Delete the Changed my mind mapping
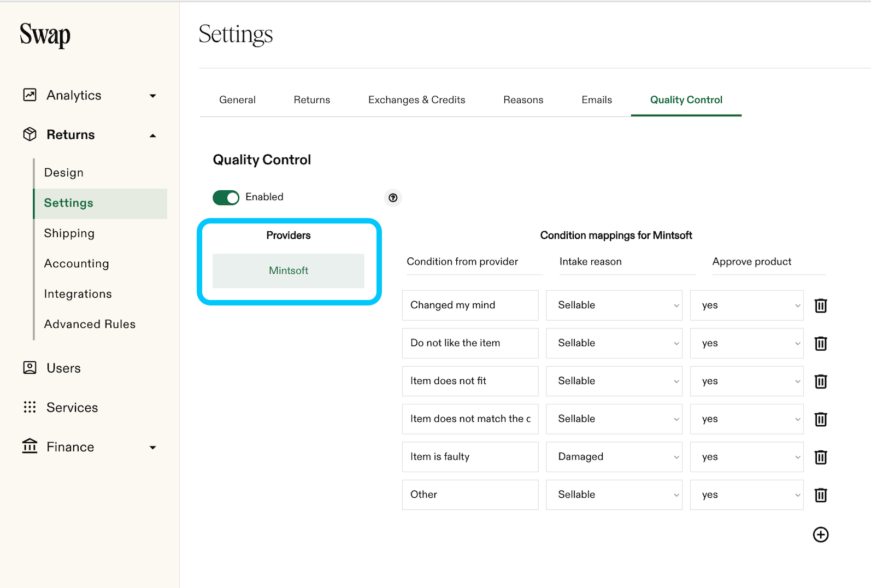Image resolution: width=871 pixels, height=588 pixels. pos(821,305)
